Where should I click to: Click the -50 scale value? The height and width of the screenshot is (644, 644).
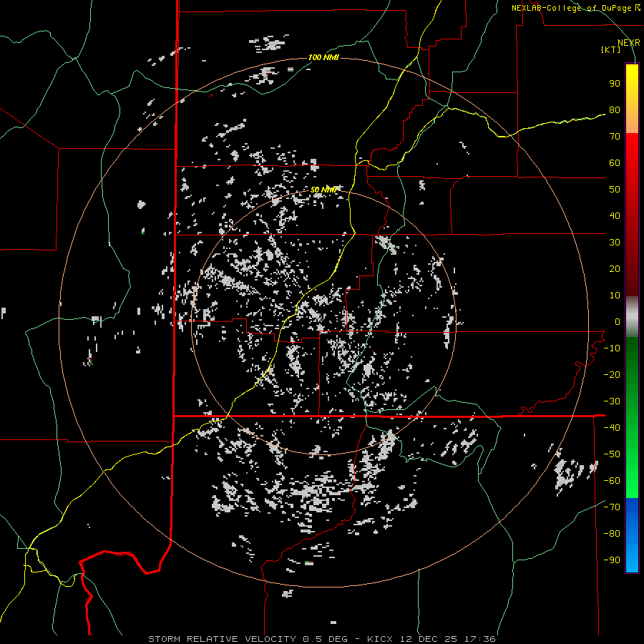coord(612,454)
